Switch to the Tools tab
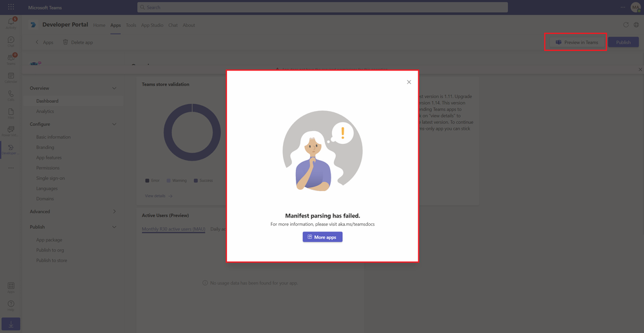The height and width of the screenshot is (333, 644). 131,25
